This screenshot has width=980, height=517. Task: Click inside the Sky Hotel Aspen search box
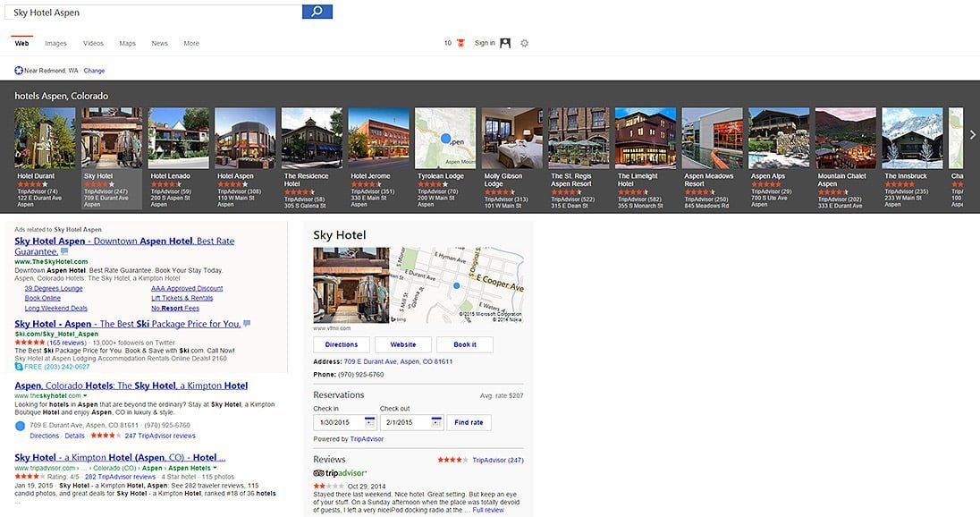click(153, 12)
